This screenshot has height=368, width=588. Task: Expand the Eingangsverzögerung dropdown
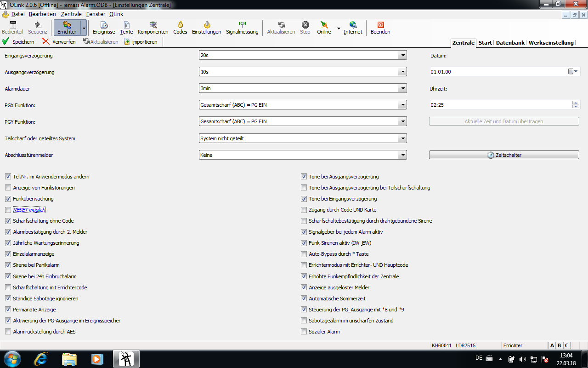point(403,56)
